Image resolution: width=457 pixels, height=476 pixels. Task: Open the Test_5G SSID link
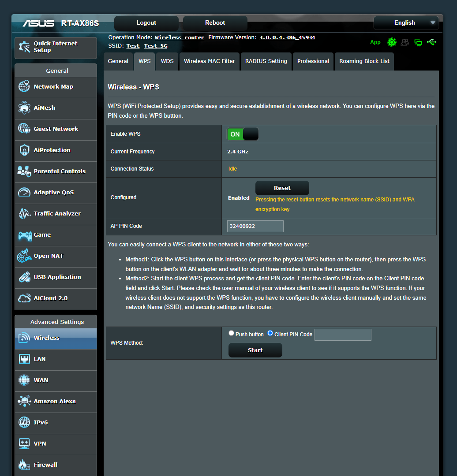click(x=155, y=45)
